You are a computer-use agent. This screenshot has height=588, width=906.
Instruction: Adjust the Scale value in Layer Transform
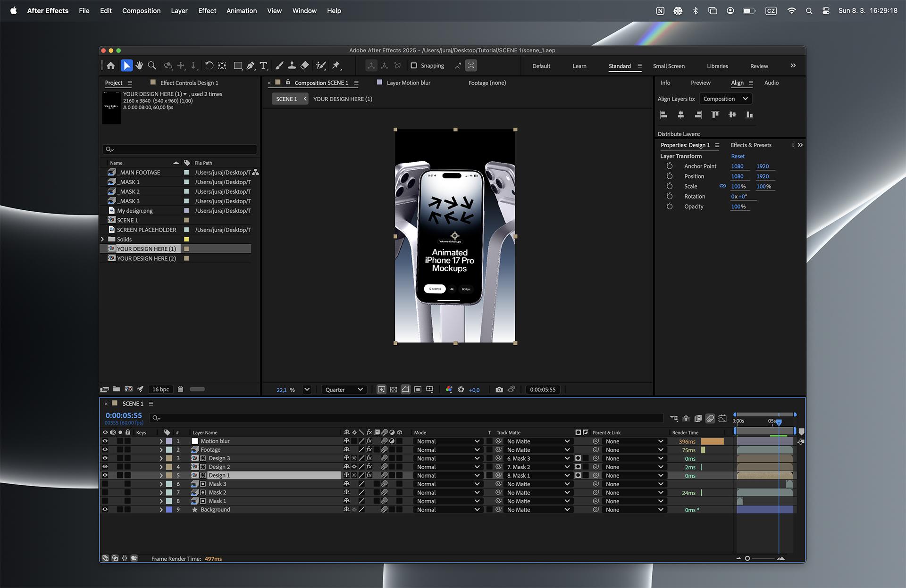[738, 186]
